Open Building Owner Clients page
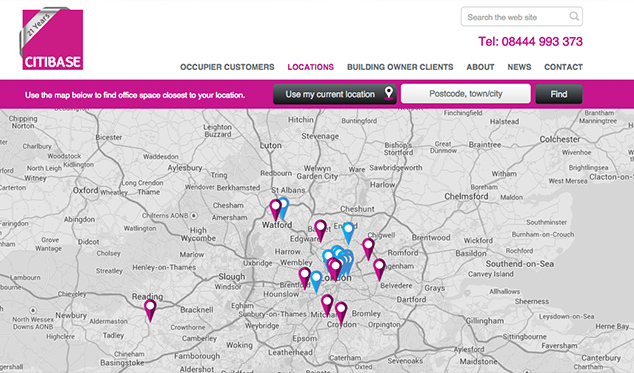Viewport: 634px width, 373px height. click(x=400, y=67)
